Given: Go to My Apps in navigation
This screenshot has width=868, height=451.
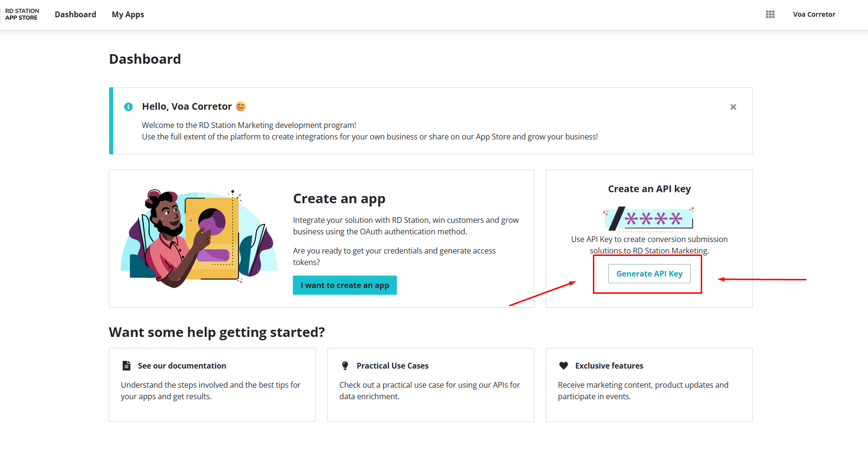Looking at the screenshot, I should pos(128,14).
